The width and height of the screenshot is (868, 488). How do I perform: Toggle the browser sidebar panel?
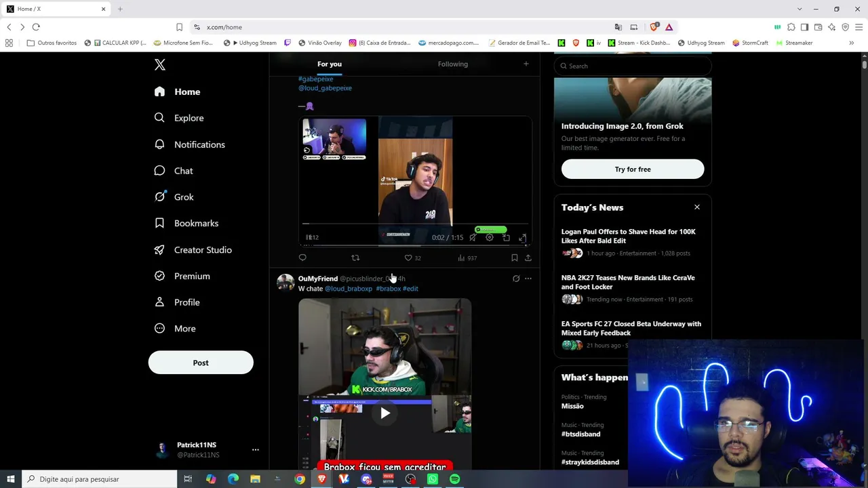coord(804,27)
